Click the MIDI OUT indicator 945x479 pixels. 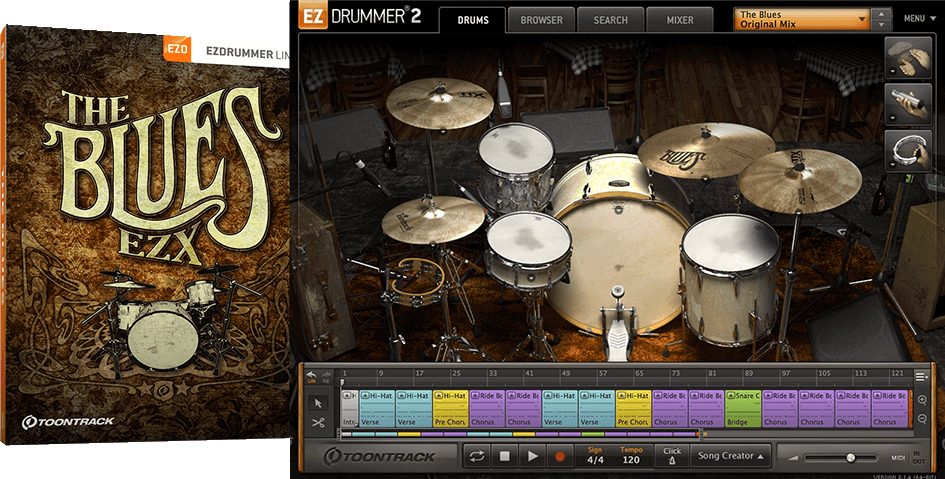(x=918, y=462)
